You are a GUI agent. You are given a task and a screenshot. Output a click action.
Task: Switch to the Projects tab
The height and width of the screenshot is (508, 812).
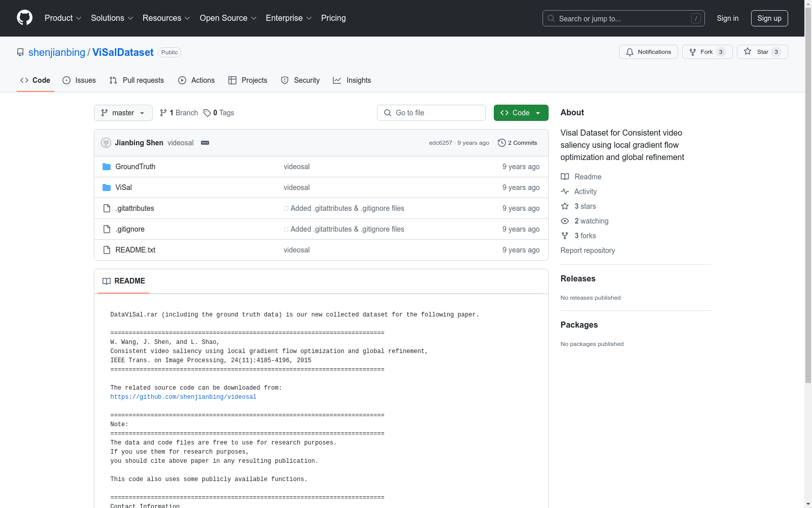[x=248, y=80]
